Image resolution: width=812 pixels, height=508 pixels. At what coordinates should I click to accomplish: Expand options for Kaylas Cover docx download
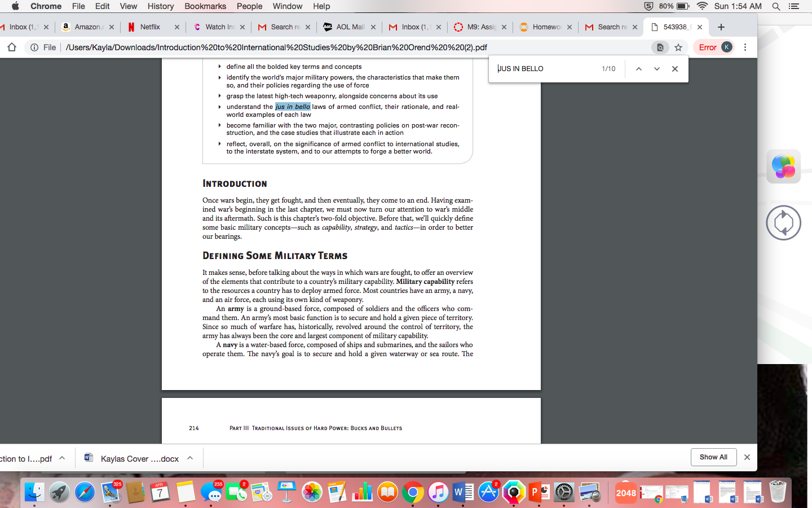click(190, 458)
